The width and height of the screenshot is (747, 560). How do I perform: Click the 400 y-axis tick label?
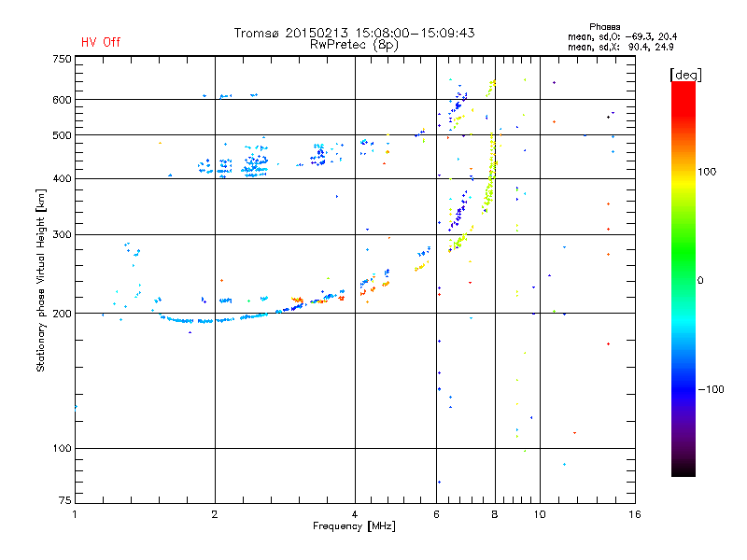pyautogui.click(x=62, y=178)
